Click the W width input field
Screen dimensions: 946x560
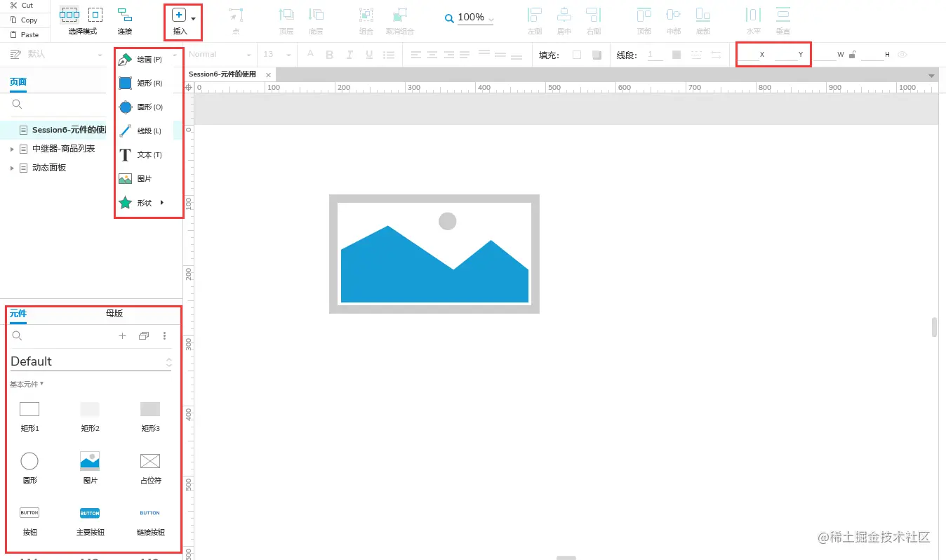tap(825, 55)
